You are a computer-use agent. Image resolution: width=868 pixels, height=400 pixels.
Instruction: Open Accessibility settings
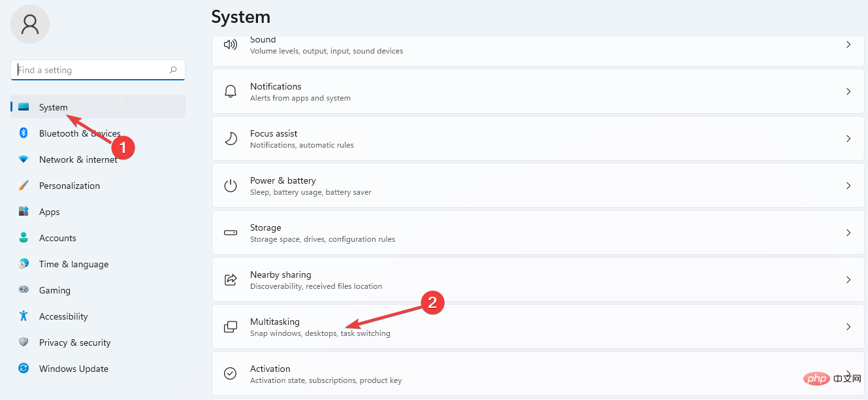coord(63,316)
